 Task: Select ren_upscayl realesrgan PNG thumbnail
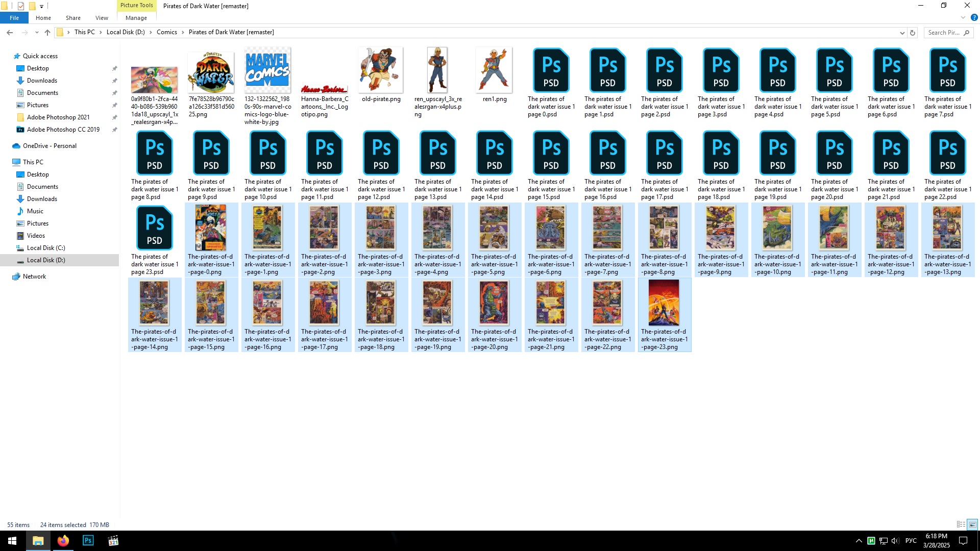(x=437, y=70)
